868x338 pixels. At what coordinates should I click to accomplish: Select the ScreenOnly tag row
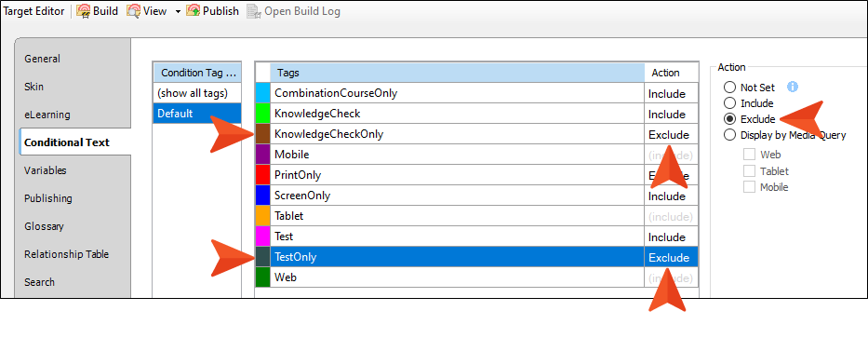[477, 196]
